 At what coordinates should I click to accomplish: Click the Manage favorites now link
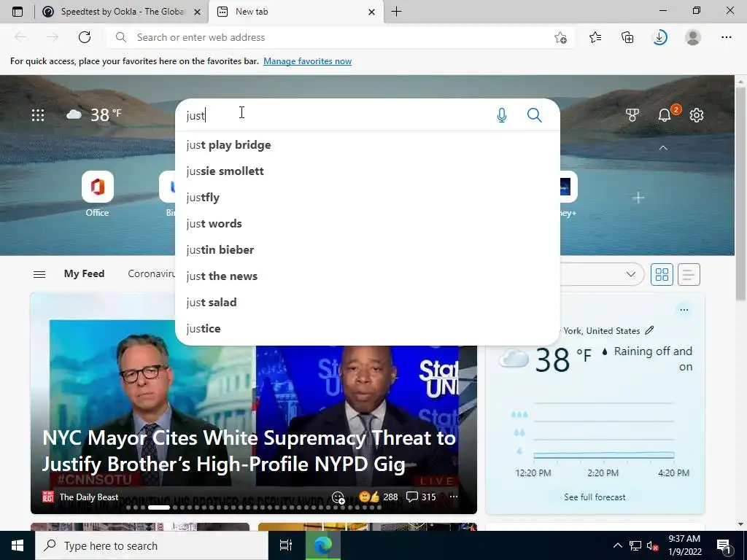point(307,61)
